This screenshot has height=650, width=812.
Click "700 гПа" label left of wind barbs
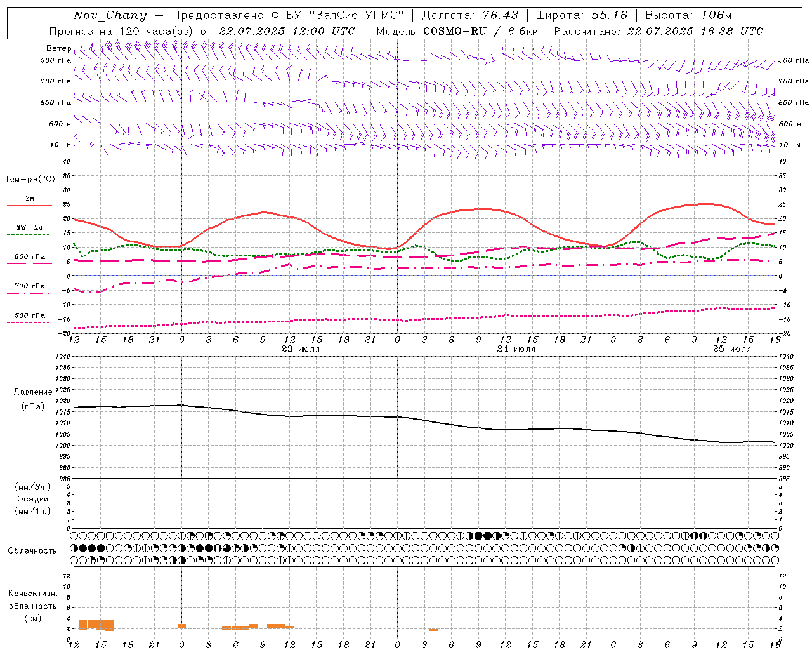coord(56,81)
